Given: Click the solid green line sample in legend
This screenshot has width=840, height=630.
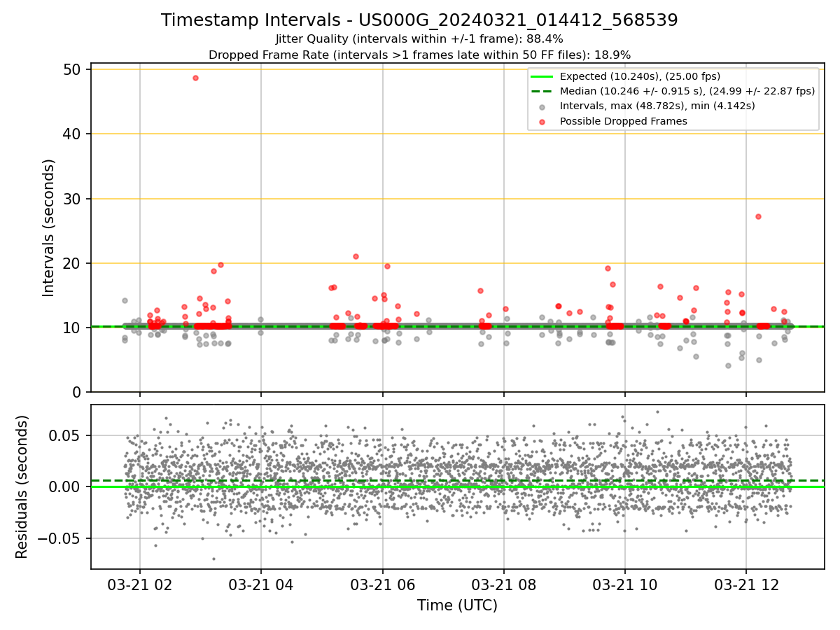Looking at the screenshot, I should click(542, 76).
